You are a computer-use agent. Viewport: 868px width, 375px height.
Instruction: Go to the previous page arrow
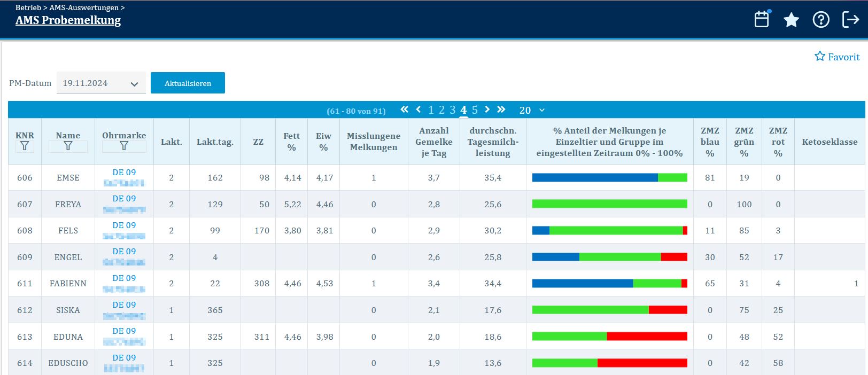[418, 110]
